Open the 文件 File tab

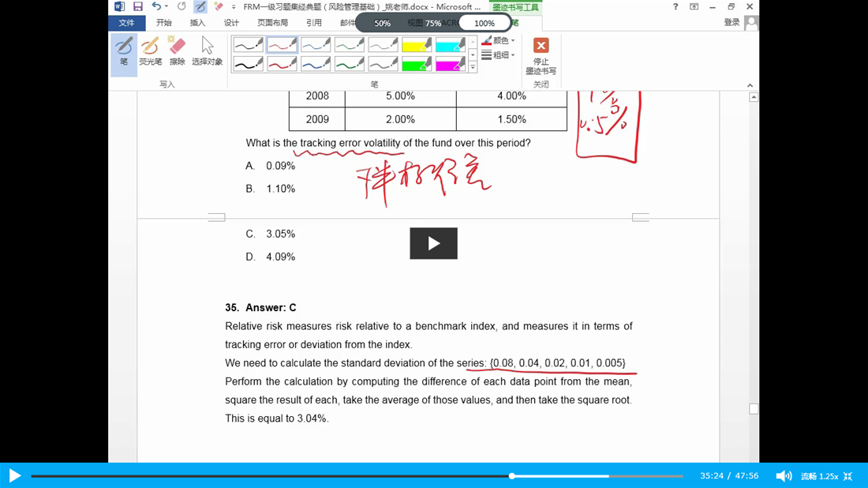click(x=127, y=23)
